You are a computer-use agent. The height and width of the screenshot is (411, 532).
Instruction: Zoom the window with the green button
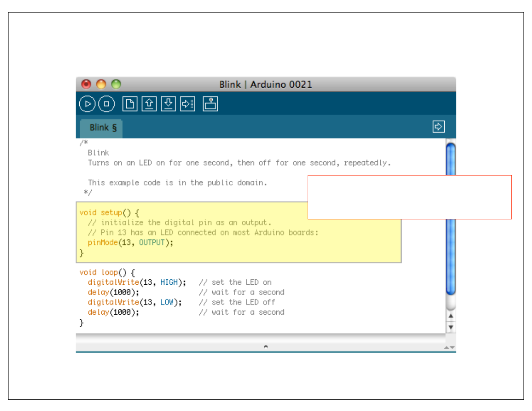tap(116, 84)
